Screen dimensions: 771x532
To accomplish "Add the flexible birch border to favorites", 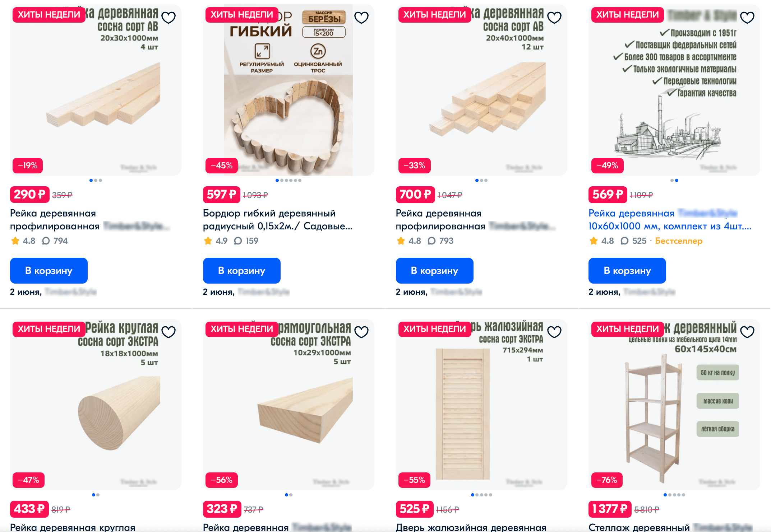I will pyautogui.click(x=361, y=17).
